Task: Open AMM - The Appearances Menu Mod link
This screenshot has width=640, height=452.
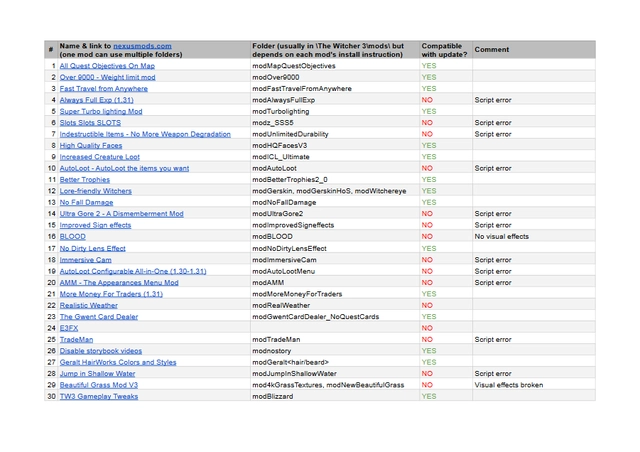Action: pos(119,283)
